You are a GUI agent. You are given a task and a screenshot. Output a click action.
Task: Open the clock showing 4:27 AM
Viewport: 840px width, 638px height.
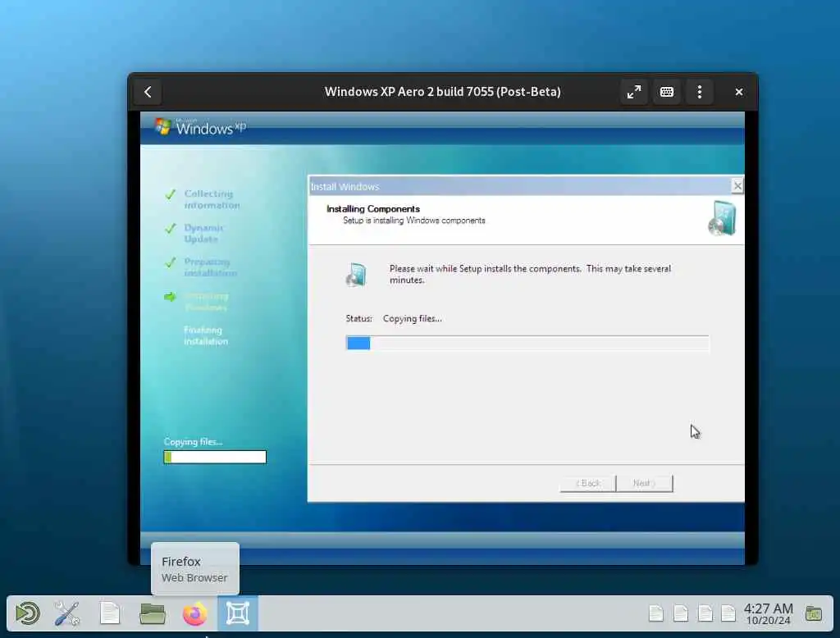768,614
